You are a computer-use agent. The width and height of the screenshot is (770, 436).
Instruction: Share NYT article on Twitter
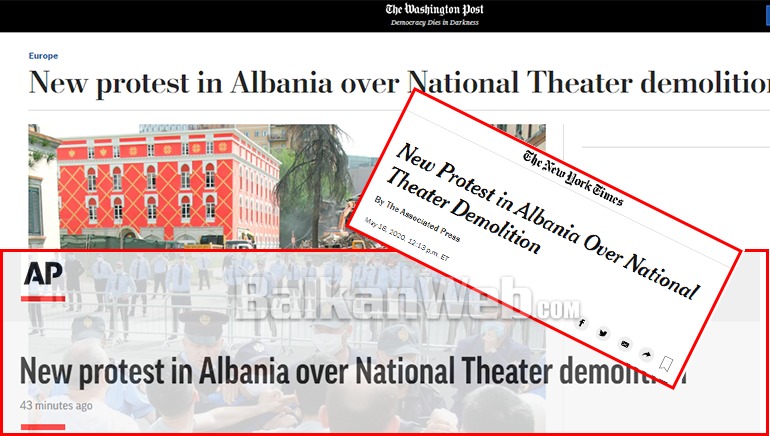point(603,334)
